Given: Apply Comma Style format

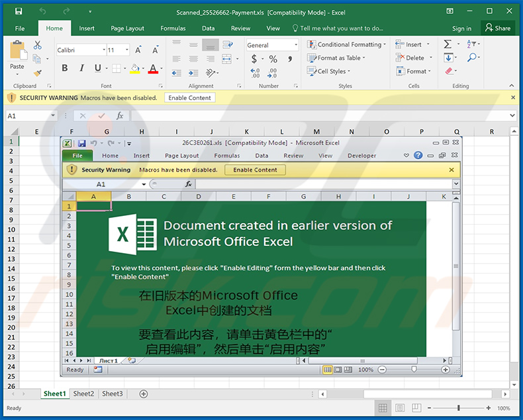Looking at the screenshot, I should 290,59.
